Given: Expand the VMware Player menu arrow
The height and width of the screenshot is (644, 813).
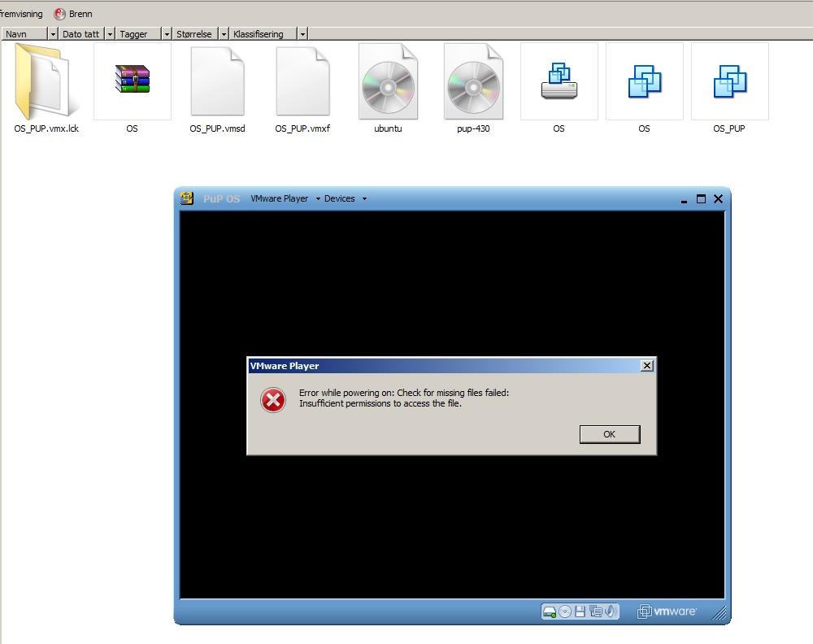Looking at the screenshot, I should [318, 198].
